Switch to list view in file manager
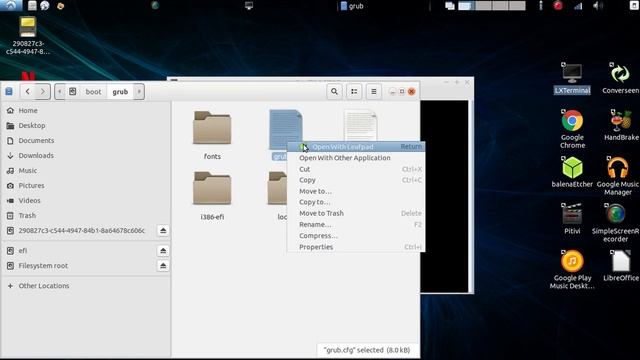Screen dimensions: 640x360 point(354,91)
